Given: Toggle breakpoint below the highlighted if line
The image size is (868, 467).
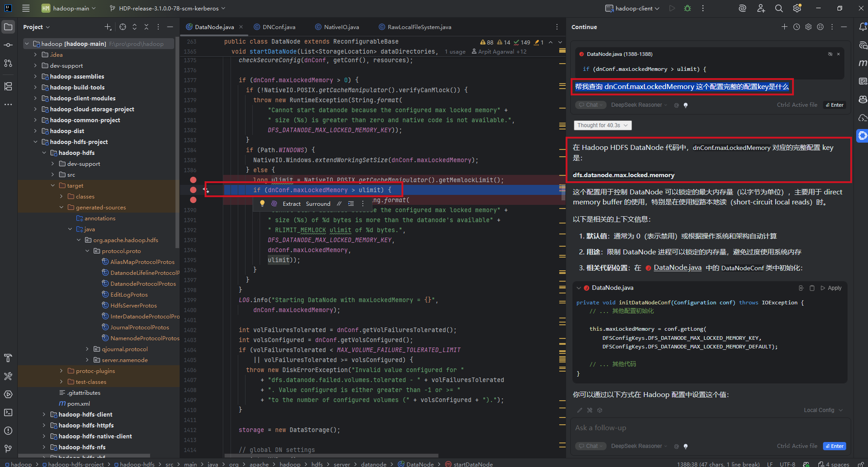Looking at the screenshot, I should (193, 200).
